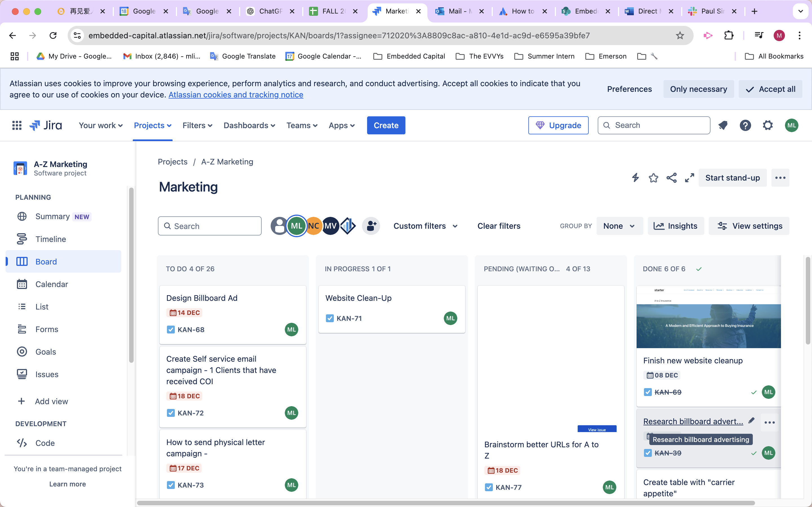Expand board to full screen view
The width and height of the screenshot is (812, 507).
pyautogui.click(x=689, y=178)
